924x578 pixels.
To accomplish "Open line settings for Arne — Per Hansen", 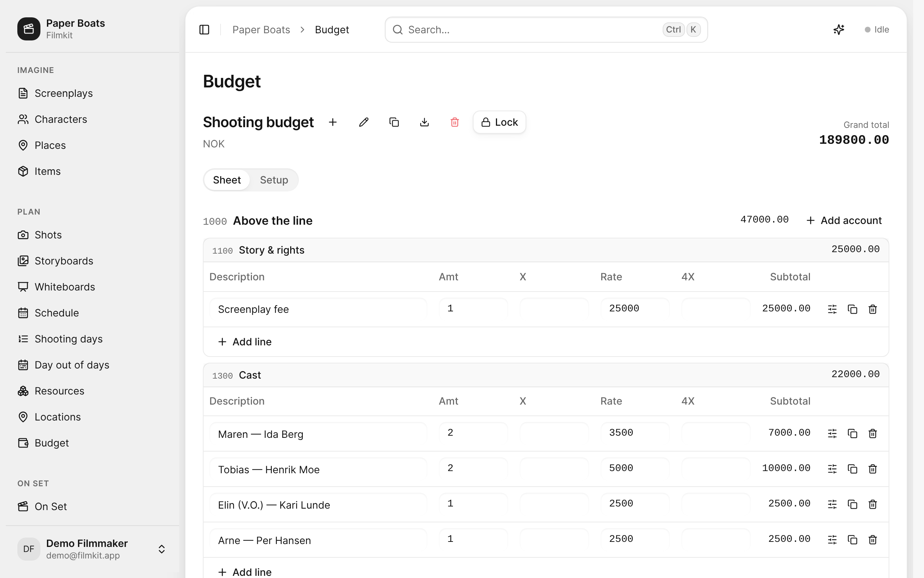I will [x=832, y=539].
